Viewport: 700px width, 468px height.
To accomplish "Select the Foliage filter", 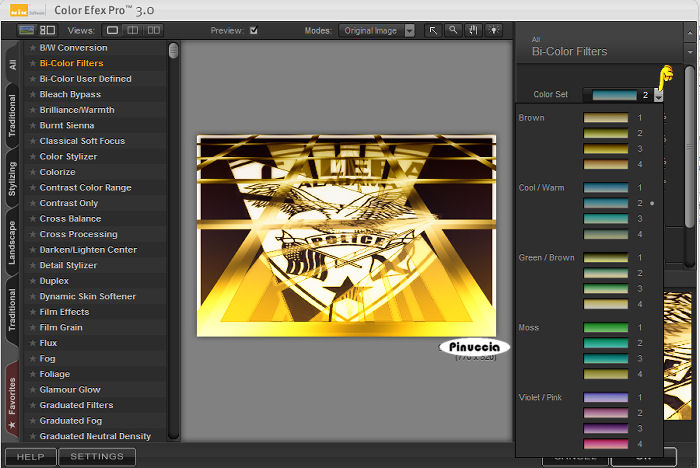I will click(54, 374).
